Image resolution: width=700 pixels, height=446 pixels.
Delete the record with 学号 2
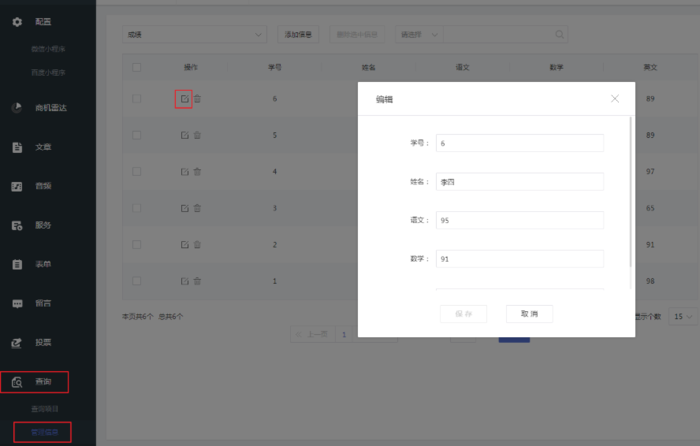197,245
